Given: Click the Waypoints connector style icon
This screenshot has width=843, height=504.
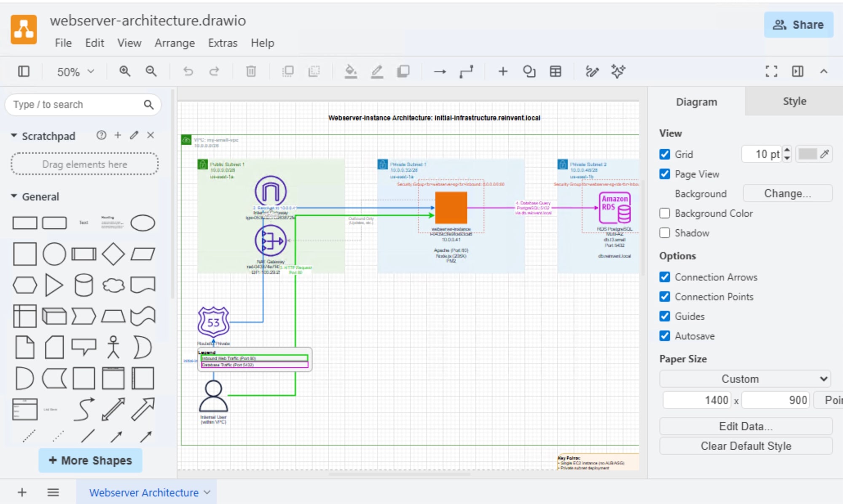Looking at the screenshot, I should coord(466,71).
